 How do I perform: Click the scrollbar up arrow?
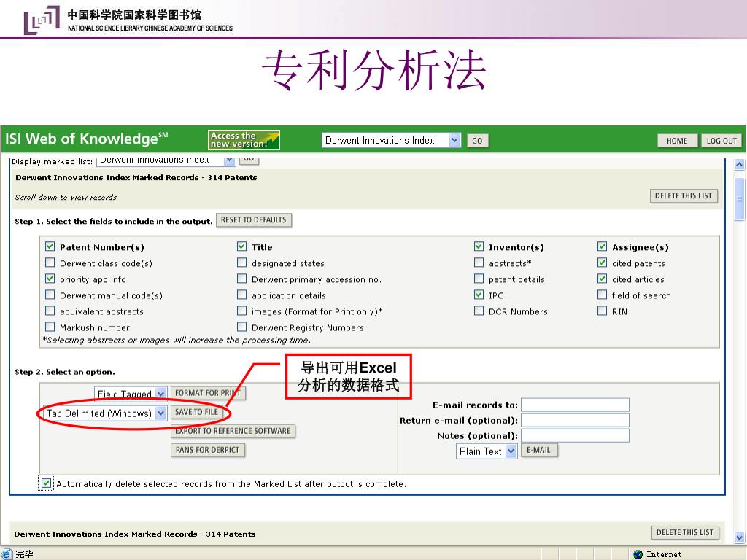click(x=739, y=165)
